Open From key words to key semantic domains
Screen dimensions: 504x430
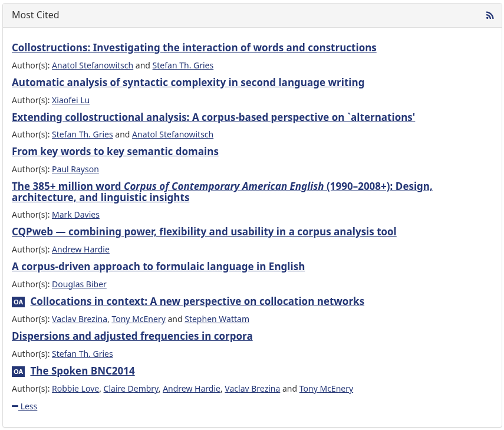tap(115, 152)
